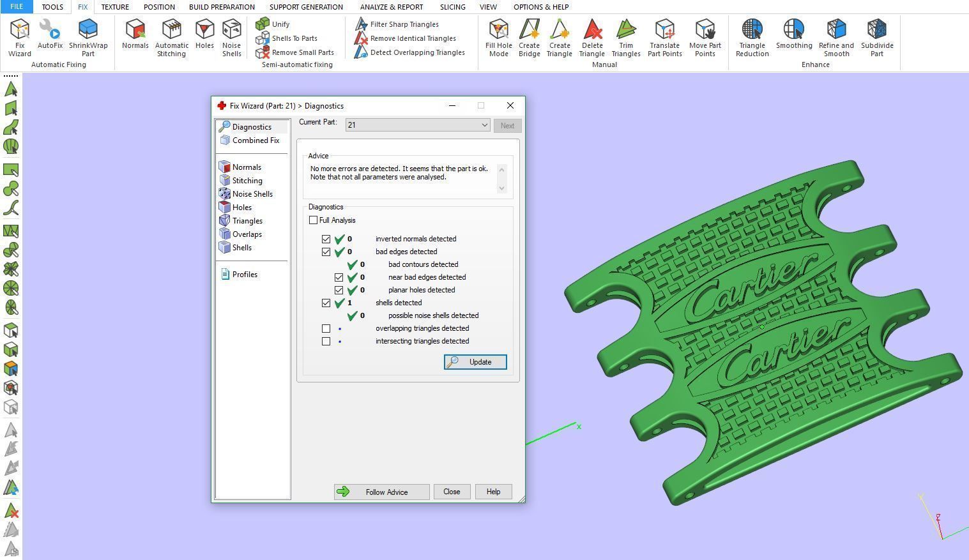
Task: Select the Create Triangle tool
Action: coord(560,38)
